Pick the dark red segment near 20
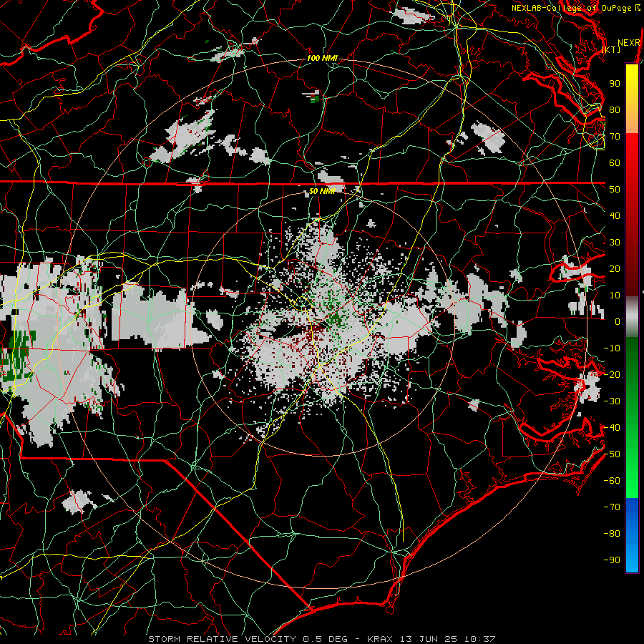644x644 pixels. click(x=632, y=269)
